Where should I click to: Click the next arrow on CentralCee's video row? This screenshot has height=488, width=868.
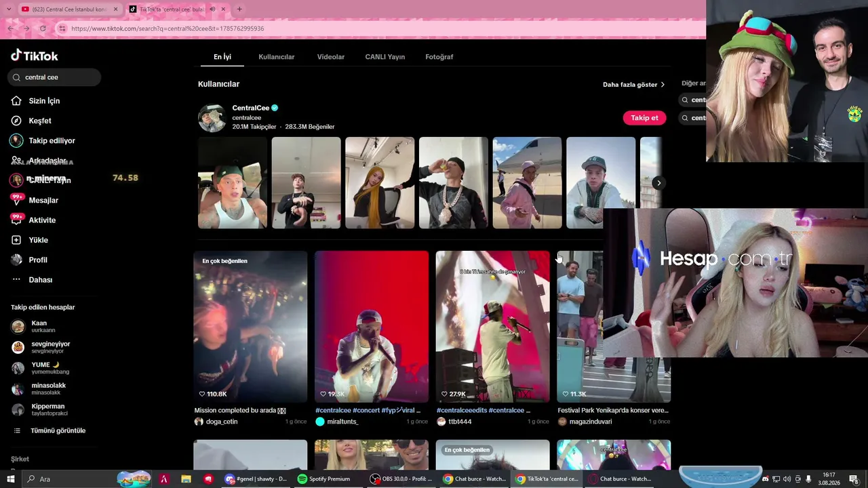point(658,183)
